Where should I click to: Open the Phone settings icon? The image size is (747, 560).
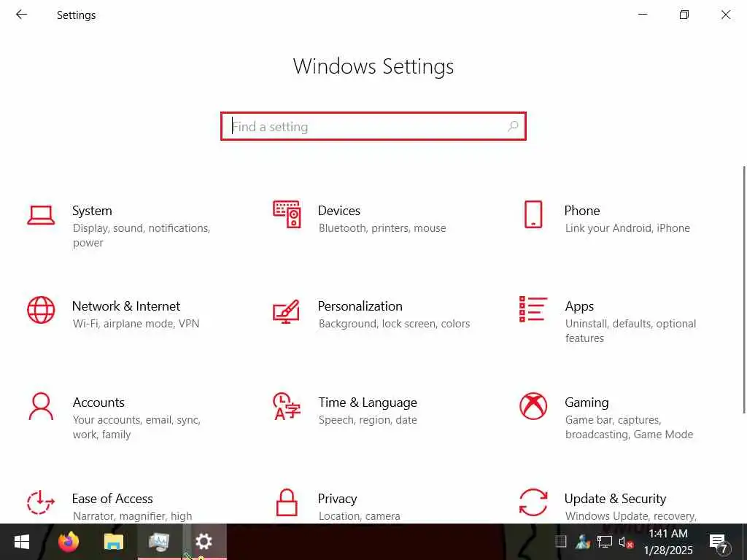533,214
